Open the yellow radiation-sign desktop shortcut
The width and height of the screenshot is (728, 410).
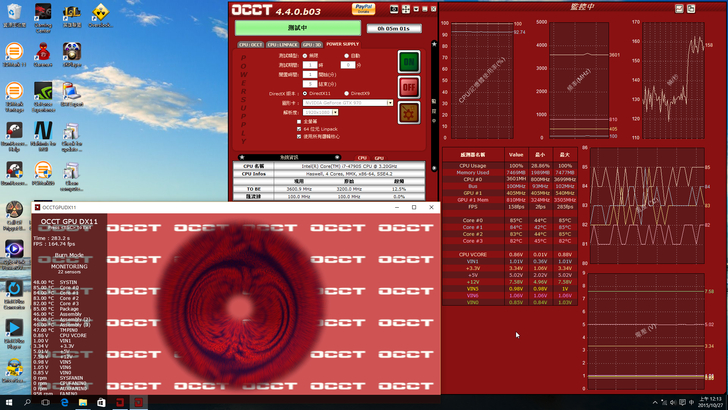[100, 15]
